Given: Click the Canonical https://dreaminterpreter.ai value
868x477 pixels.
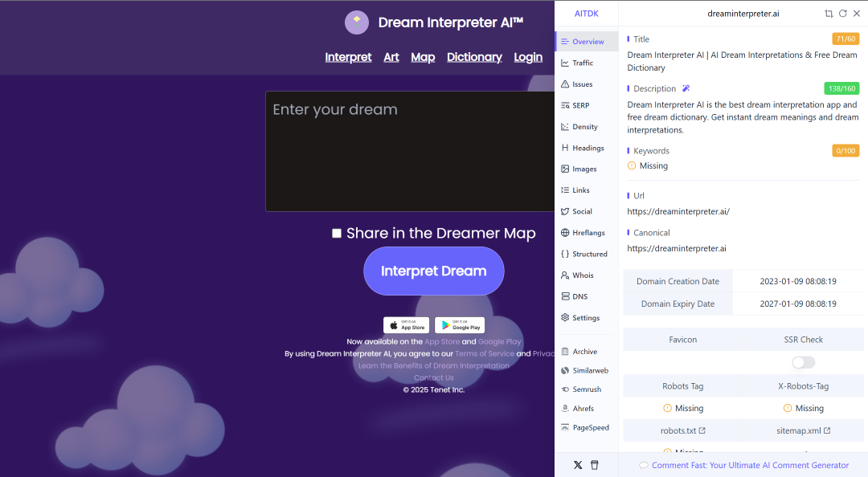Looking at the screenshot, I should pyautogui.click(x=677, y=248).
